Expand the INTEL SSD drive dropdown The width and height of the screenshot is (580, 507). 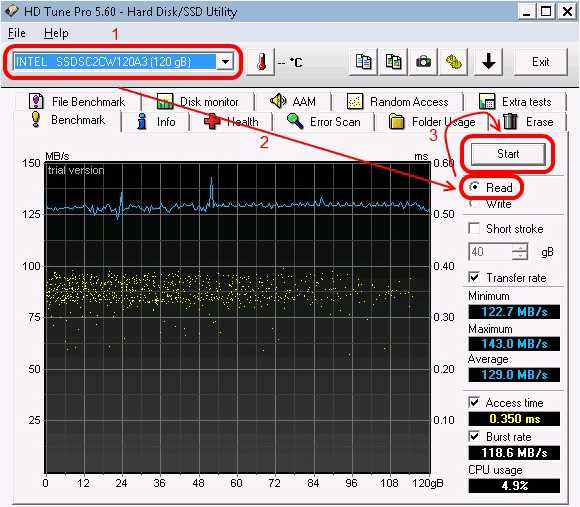tap(225, 62)
